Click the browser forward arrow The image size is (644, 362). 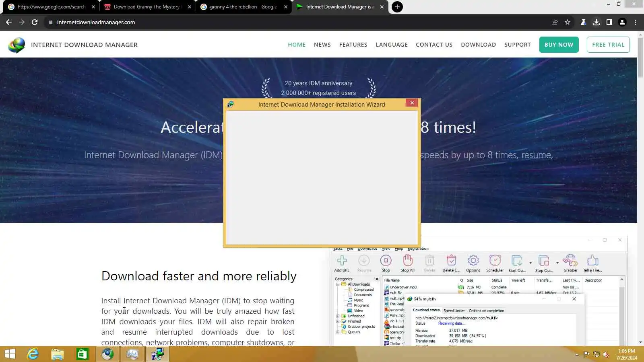(22, 22)
